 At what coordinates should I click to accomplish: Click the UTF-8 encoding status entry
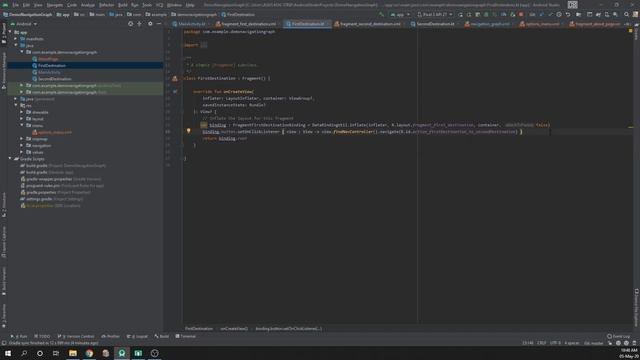tap(556, 343)
